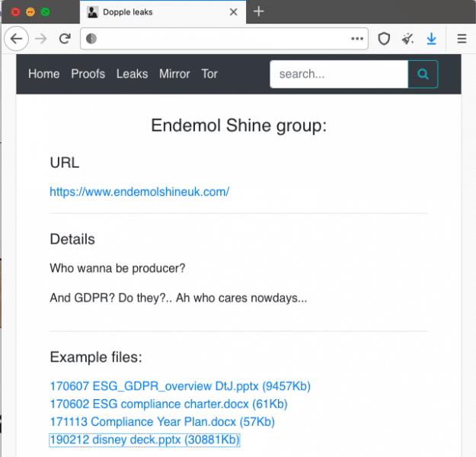Open 170607 ESG_GDPR_overview DtJ.pptx link
The width and height of the screenshot is (476, 457).
tap(180, 386)
